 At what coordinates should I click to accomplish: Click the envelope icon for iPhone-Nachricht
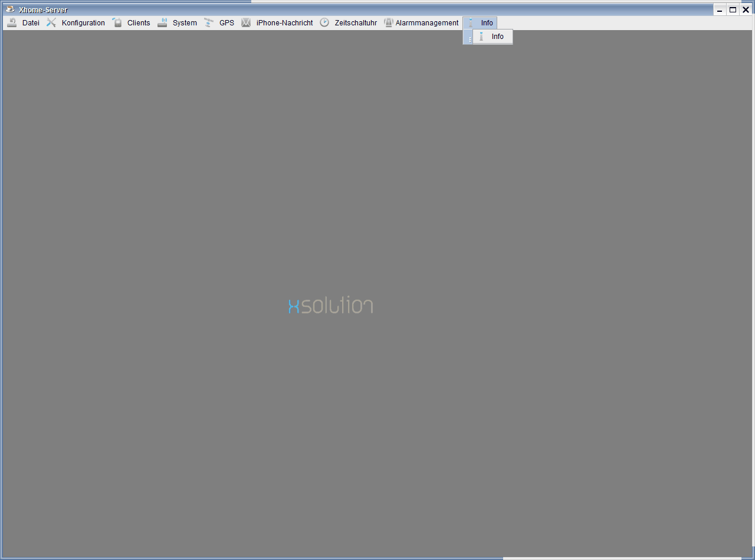[x=246, y=22]
